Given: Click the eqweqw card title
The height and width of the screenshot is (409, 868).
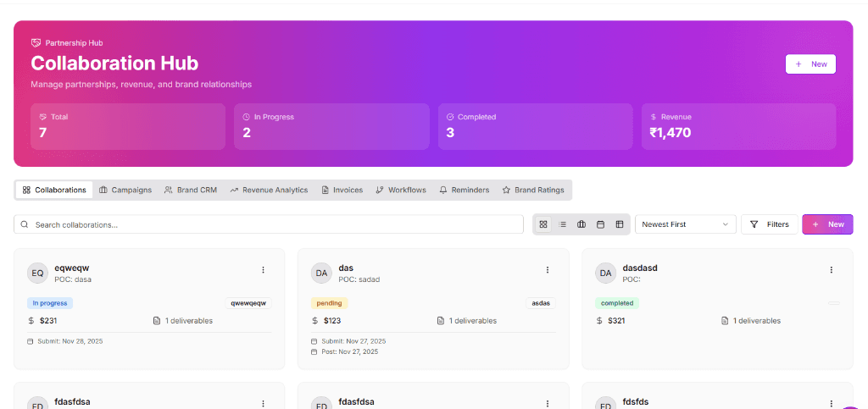Looking at the screenshot, I should click(x=72, y=268).
